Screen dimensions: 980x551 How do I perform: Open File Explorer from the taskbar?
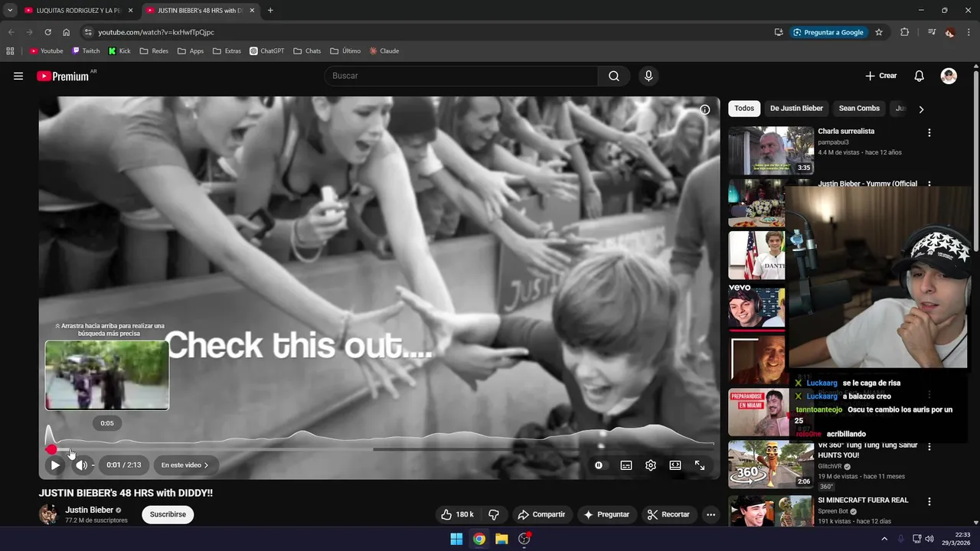pyautogui.click(x=501, y=539)
